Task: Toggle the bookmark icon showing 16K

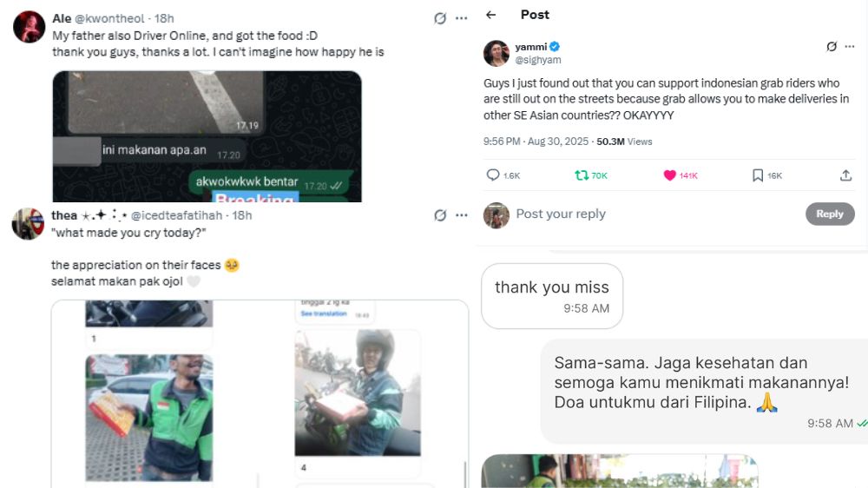Action: click(x=757, y=175)
